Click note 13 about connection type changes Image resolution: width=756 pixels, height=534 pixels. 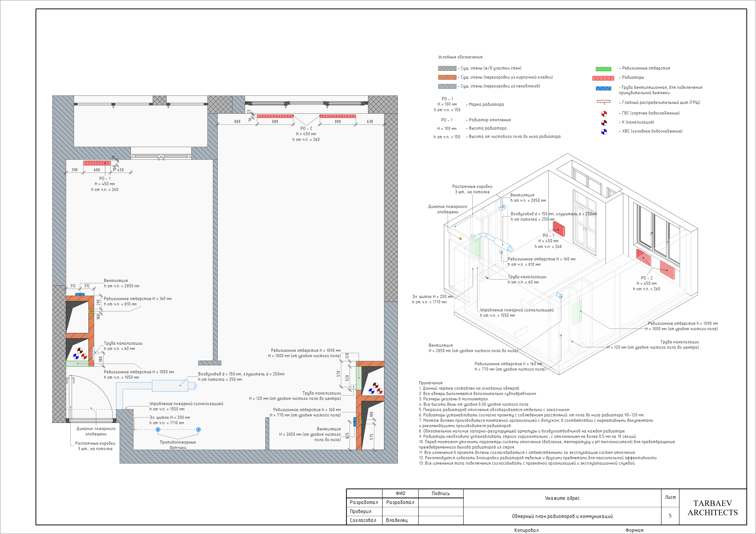click(x=527, y=463)
